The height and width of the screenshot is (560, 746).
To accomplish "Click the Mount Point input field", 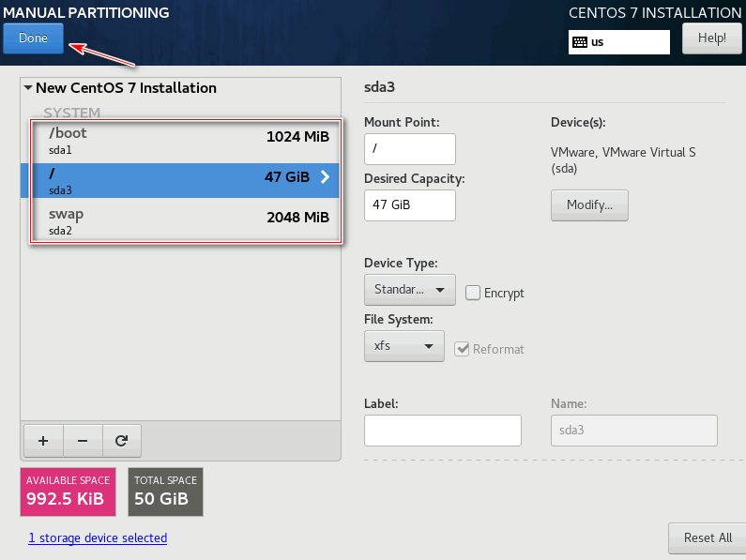I will [410, 149].
